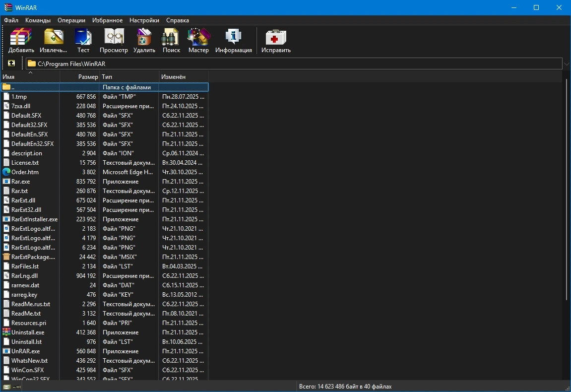Open the Избранное menu

tap(108, 20)
